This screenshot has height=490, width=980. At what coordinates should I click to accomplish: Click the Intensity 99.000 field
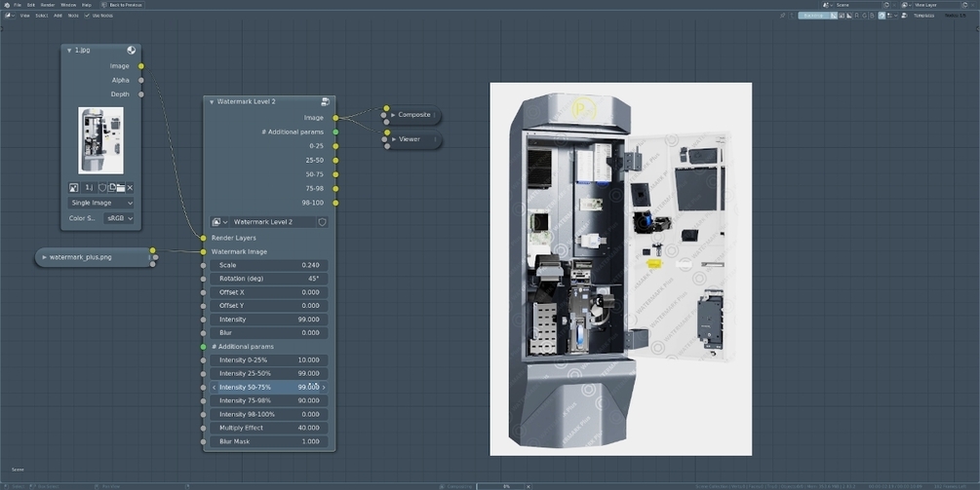[x=269, y=320]
